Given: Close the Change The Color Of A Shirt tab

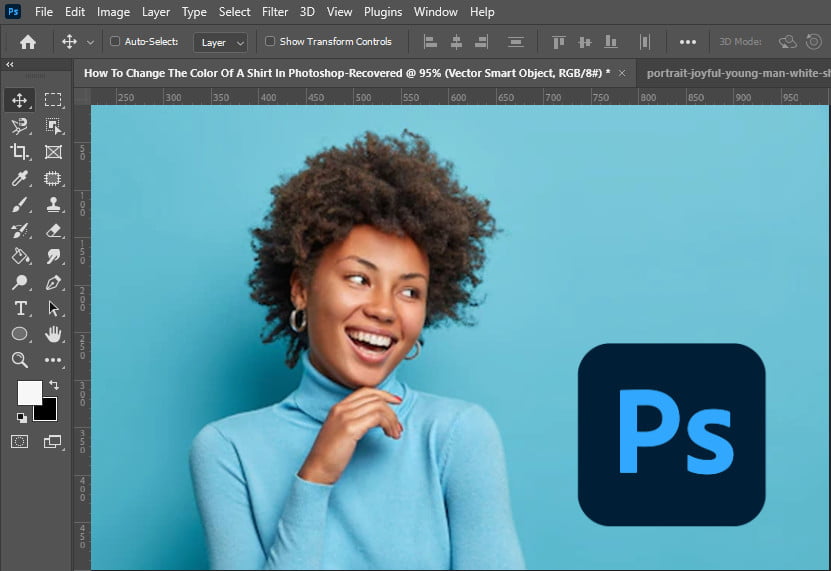Looking at the screenshot, I should pyautogui.click(x=622, y=73).
